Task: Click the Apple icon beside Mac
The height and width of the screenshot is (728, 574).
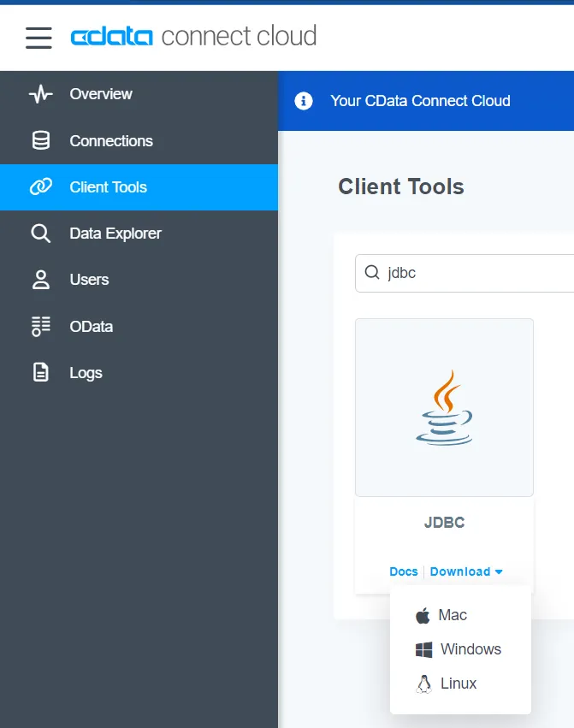Action: coord(423,616)
